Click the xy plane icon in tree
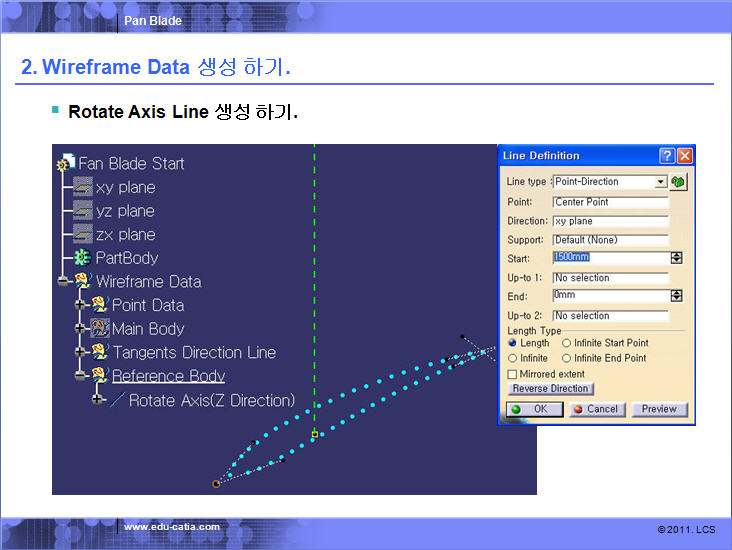This screenshot has height=550, width=732. [81, 188]
